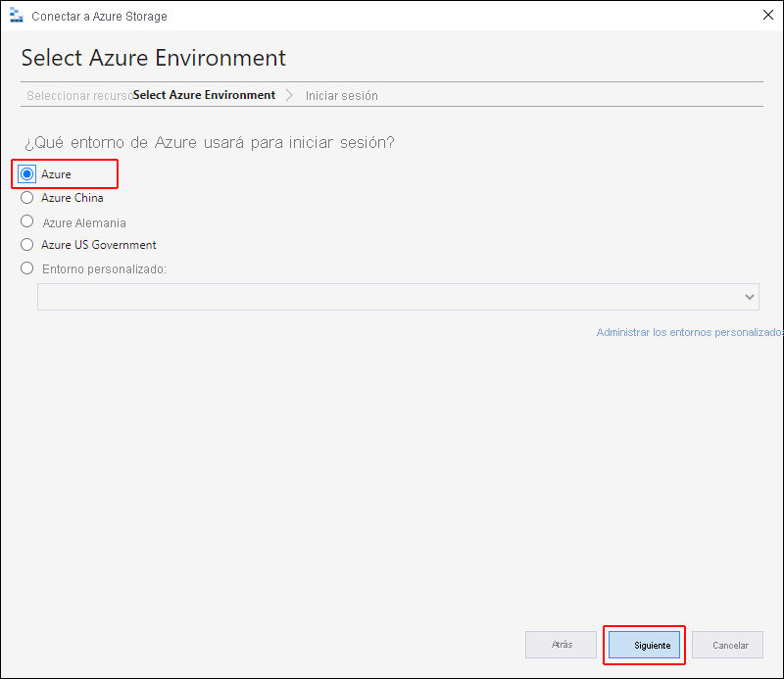784x679 pixels.
Task: Open Administrar los entornos personalizados link
Action: (690, 333)
